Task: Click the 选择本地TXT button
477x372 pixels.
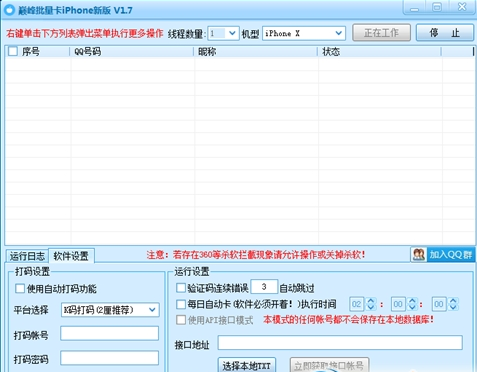Action: [247, 365]
